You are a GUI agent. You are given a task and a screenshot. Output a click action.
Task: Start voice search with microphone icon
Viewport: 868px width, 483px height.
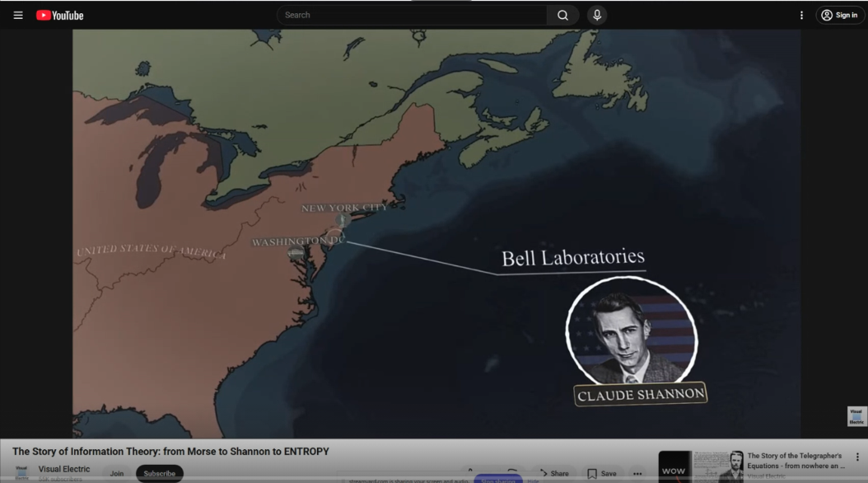coord(597,15)
